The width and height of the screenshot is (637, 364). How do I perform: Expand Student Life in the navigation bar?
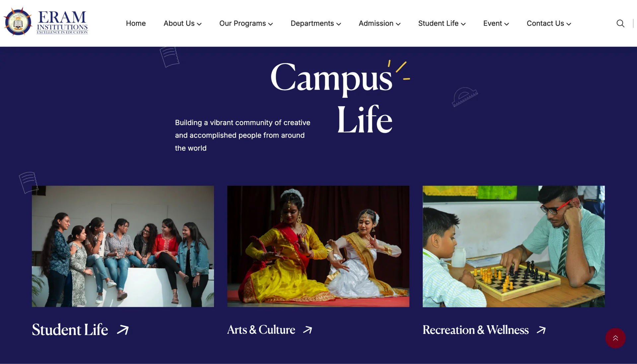(442, 24)
